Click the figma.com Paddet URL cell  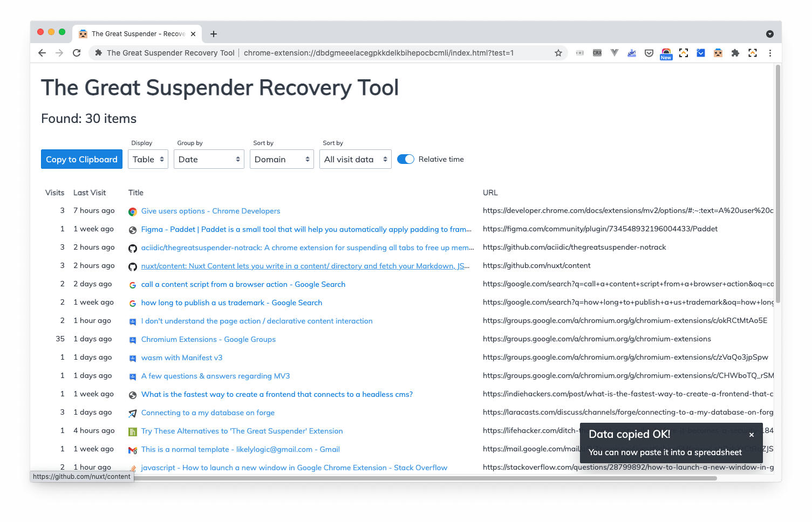pos(600,229)
